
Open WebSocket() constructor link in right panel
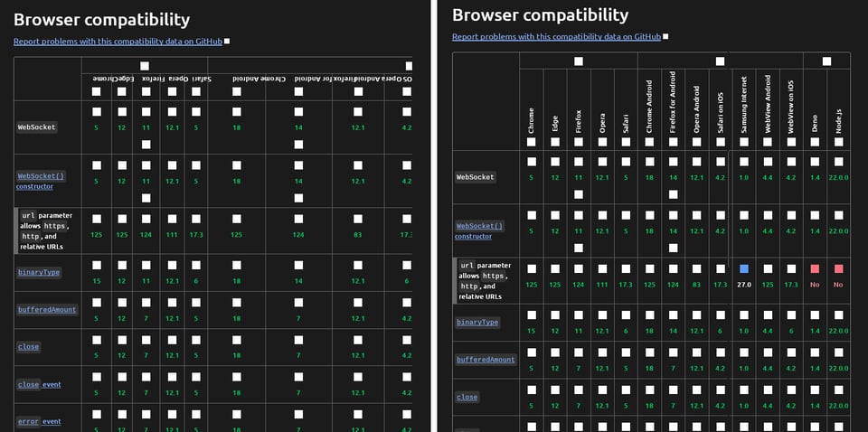point(479,230)
